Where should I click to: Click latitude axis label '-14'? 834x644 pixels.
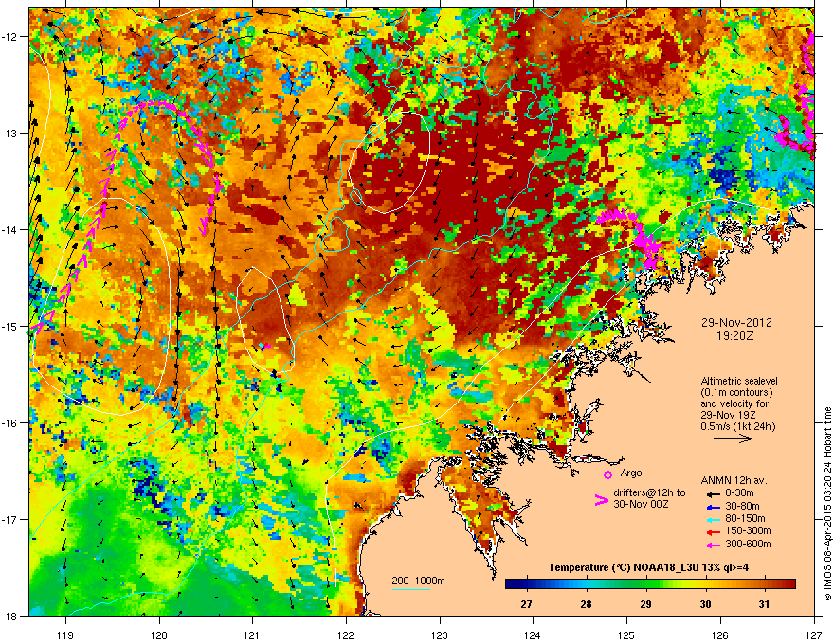(x=9, y=229)
